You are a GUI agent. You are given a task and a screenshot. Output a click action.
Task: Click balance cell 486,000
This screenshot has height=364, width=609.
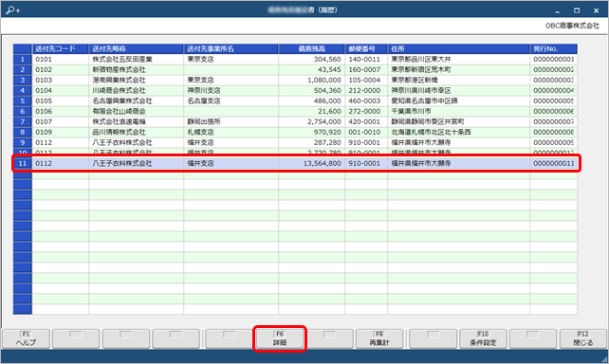311,101
